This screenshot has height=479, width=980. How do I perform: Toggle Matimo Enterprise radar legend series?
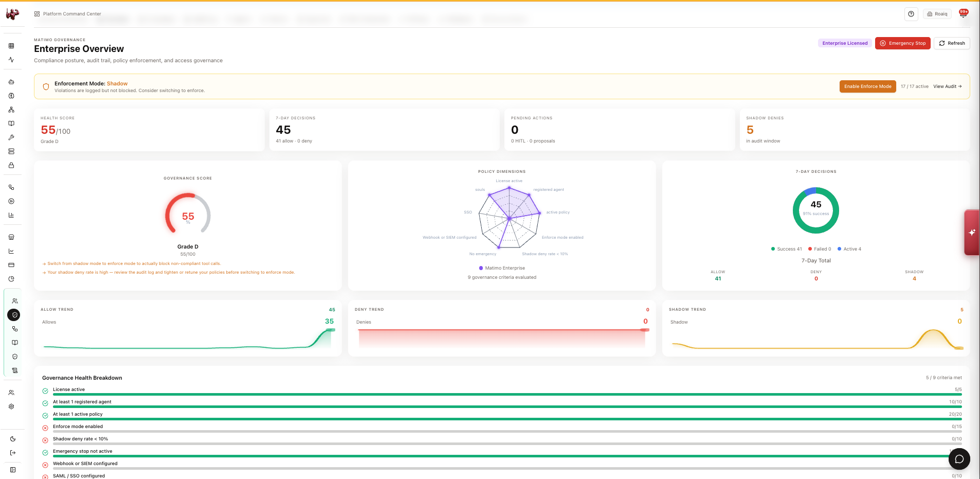coord(502,268)
